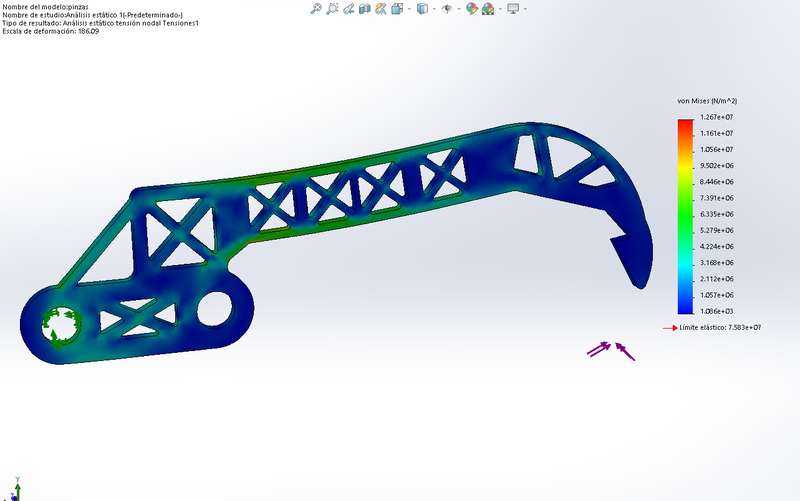This screenshot has height=501, width=800.
Task: Expand the View Orientation dropdown arrow
Action: coord(409,9)
